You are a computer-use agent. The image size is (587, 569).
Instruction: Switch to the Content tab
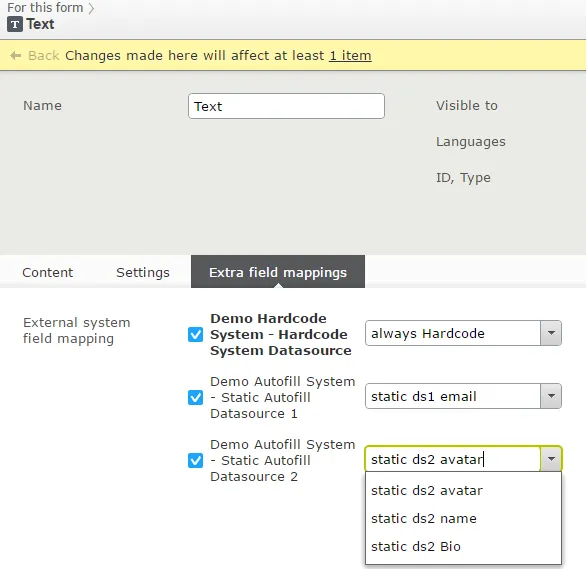[x=48, y=272]
